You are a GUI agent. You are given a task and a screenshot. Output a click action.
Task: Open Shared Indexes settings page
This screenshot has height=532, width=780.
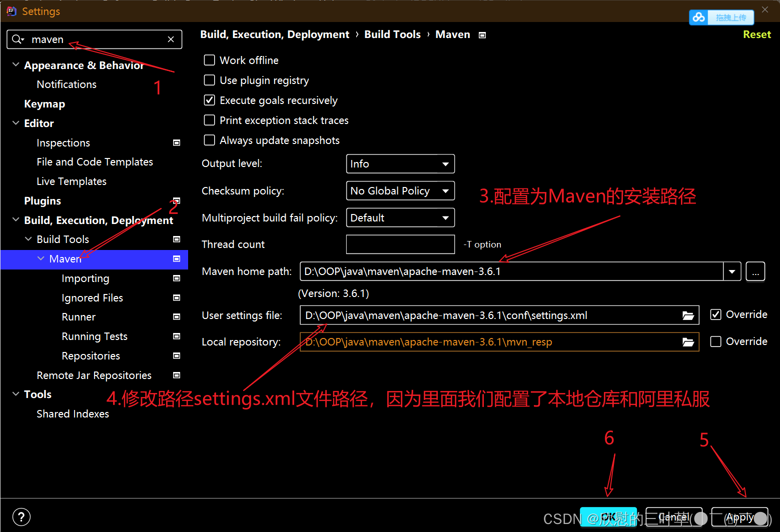tap(73, 414)
